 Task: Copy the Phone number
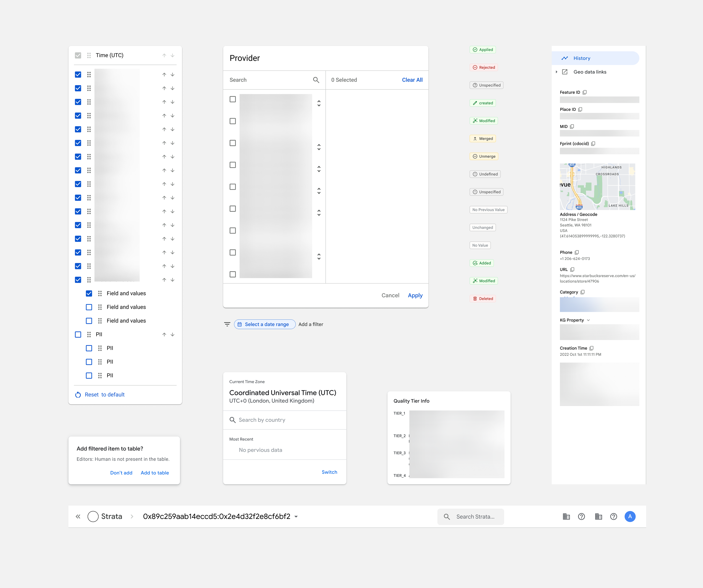[577, 252]
